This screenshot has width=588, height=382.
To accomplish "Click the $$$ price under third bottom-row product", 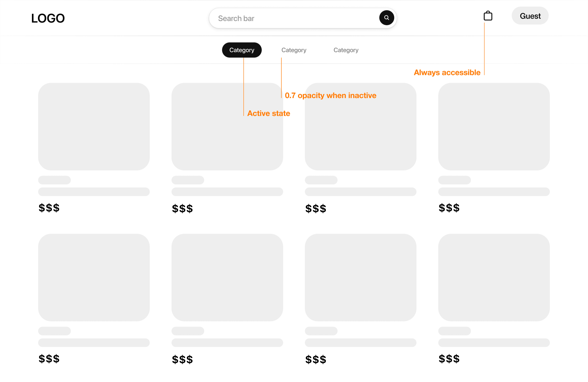I will point(316,359).
